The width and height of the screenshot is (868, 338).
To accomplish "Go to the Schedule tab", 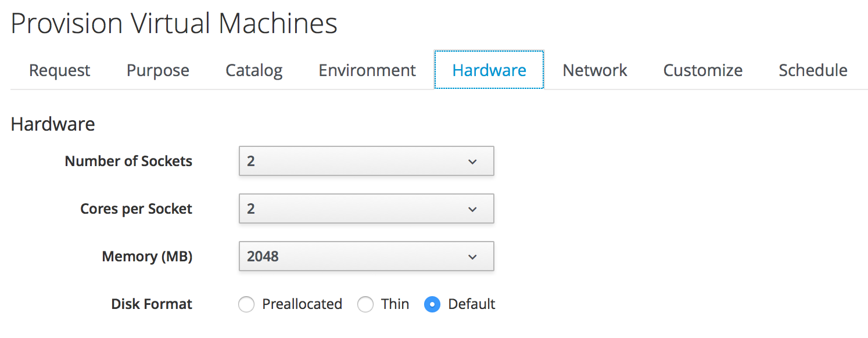I will click(x=813, y=70).
